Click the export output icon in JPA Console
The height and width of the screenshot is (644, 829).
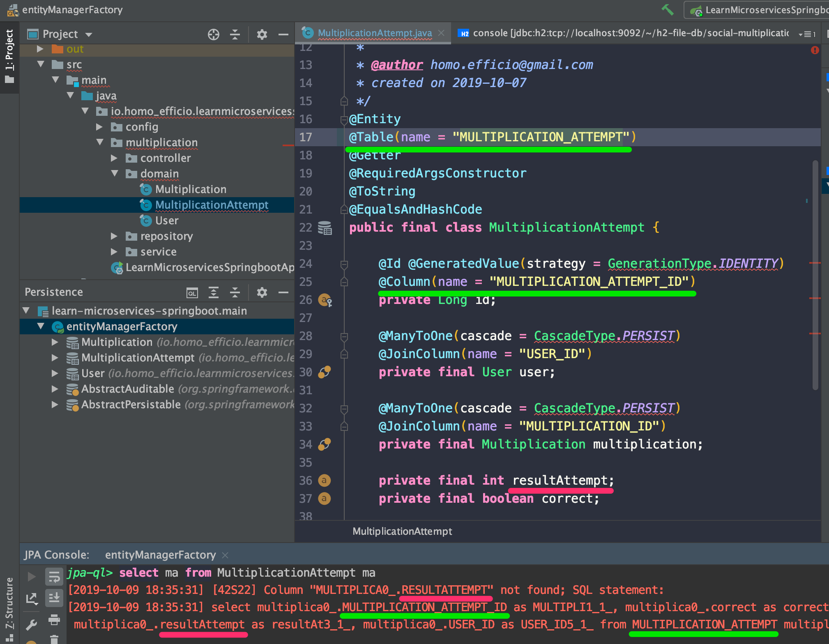tap(31, 599)
